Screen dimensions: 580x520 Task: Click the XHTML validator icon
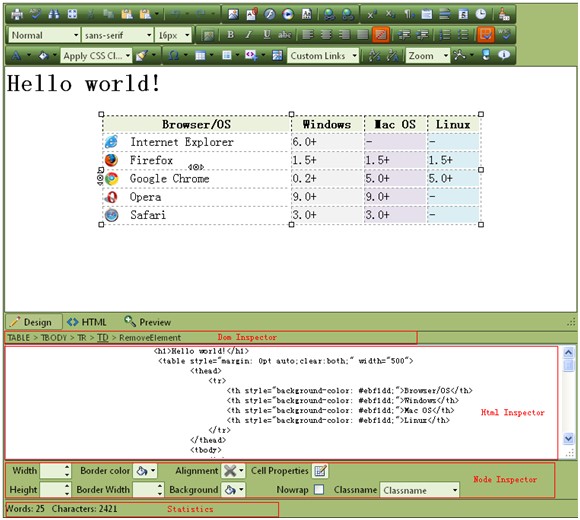[504, 35]
